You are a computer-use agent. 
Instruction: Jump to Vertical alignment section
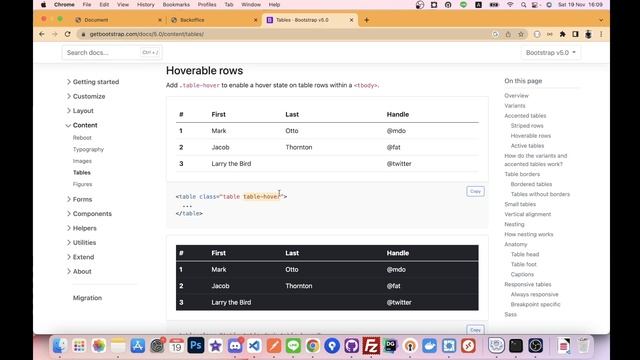pyautogui.click(x=527, y=214)
